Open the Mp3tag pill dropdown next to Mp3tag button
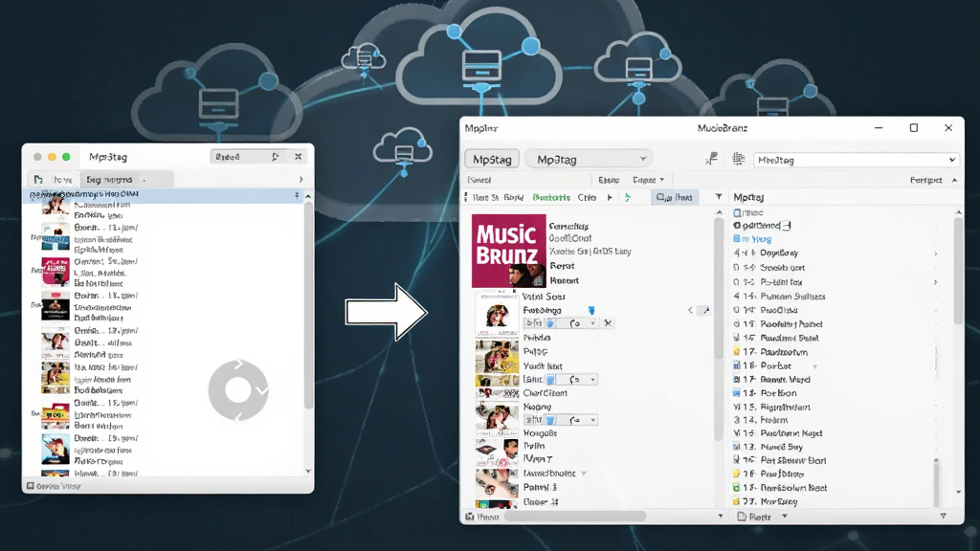The image size is (980, 551). coord(589,160)
